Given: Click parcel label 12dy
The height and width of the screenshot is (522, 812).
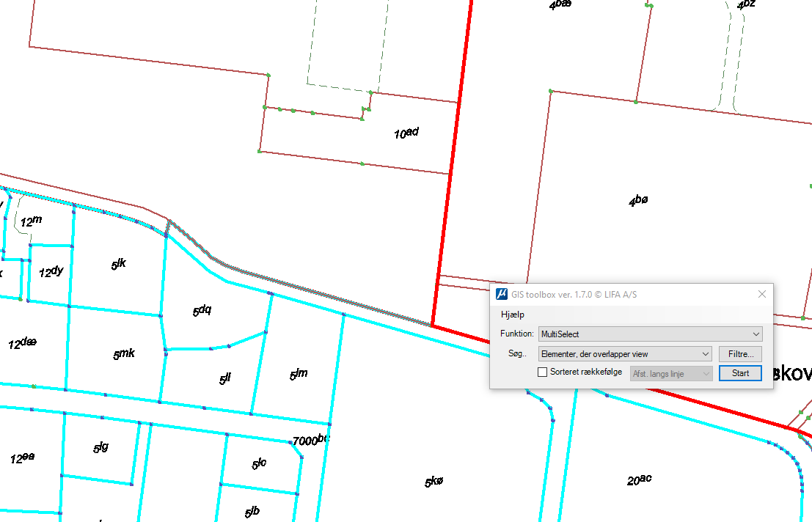Looking at the screenshot, I should tap(51, 271).
